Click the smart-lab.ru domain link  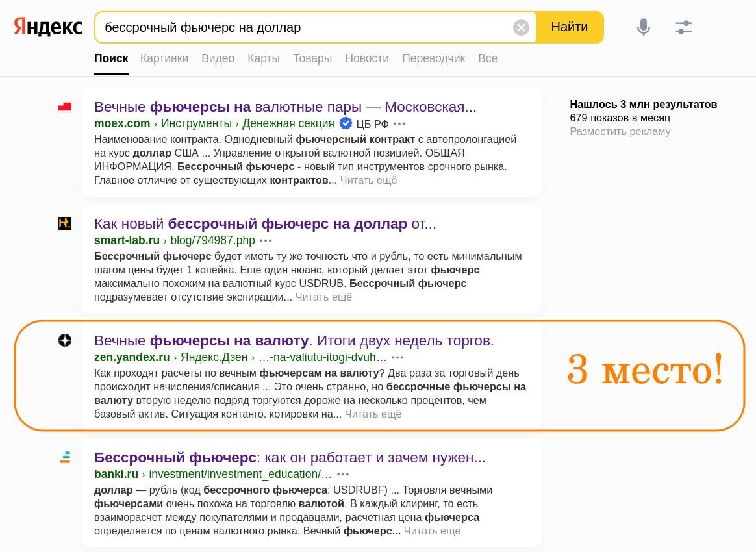point(127,240)
